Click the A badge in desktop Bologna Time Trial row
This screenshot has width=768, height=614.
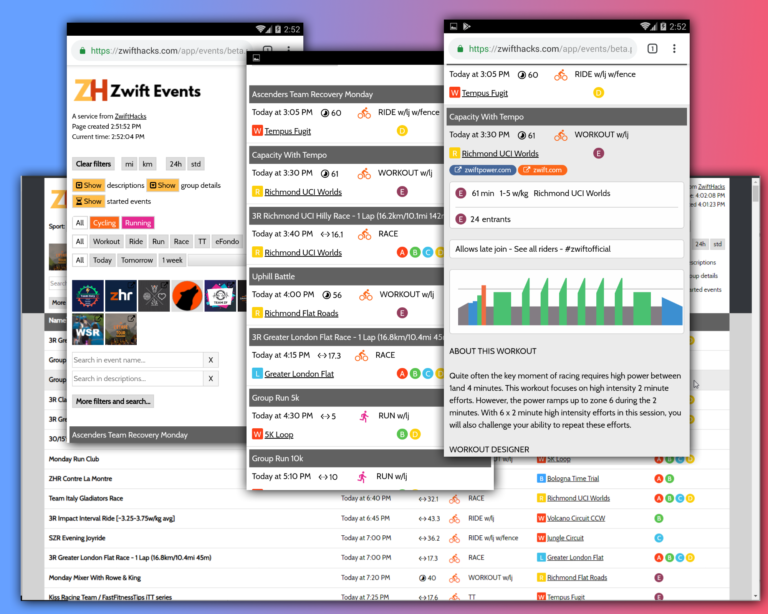pos(659,478)
